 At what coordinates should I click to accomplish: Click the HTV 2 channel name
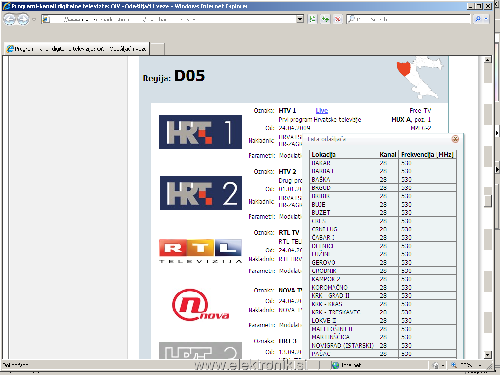click(287, 172)
